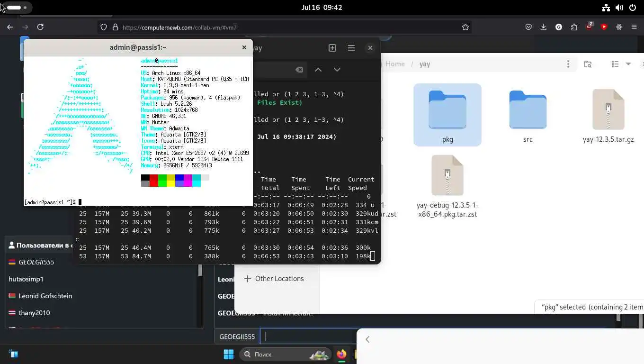Image resolution: width=644 pixels, height=364 pixels.
Task: Select user thany2010 in users list
Action: 29,313
